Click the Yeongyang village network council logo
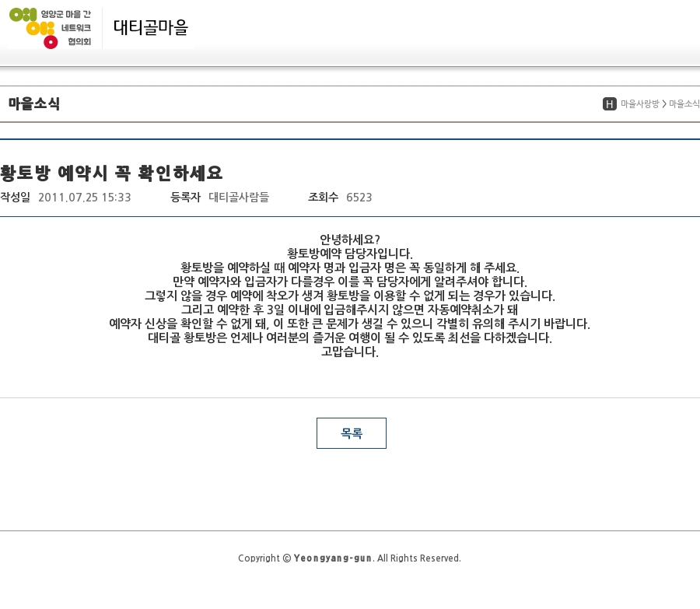This screenshot has height=609, width=700. pyautogui.click(x=51, y=27)
